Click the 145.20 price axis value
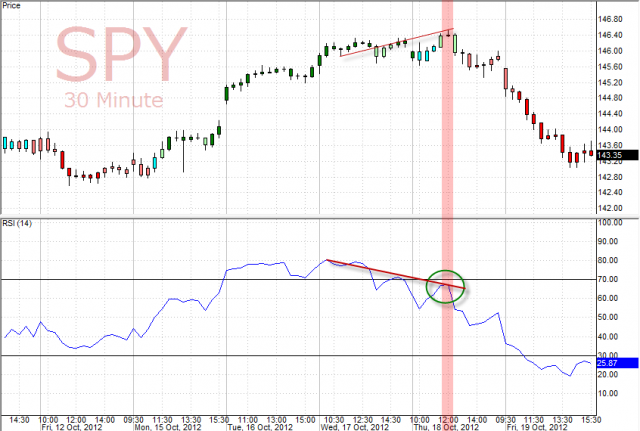 pyautogui.click(x=610, y=82)
